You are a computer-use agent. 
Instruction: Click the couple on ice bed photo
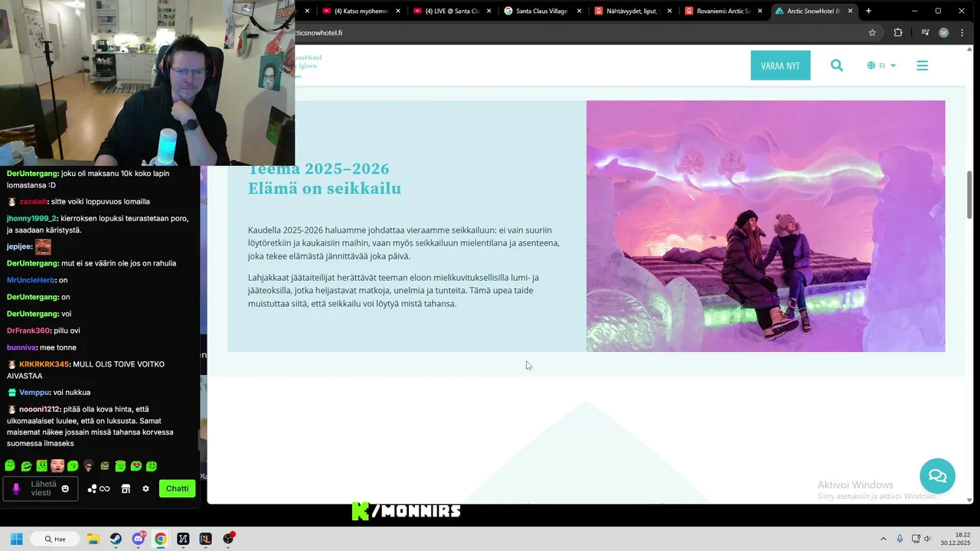point(766,226)
